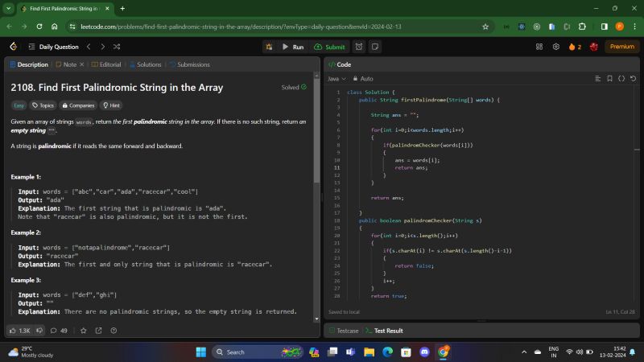Open a new browser tab

click(122, 8)
